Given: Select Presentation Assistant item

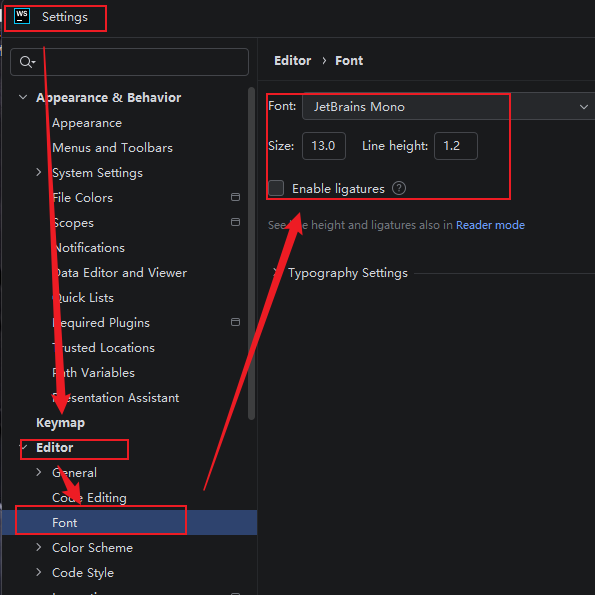Looking at the screenshot, I should tap(115, 398).
